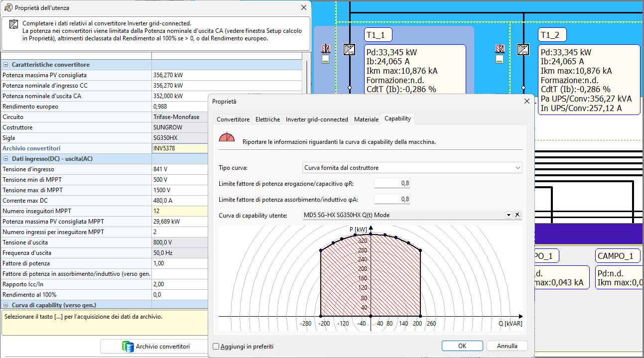644x358 pixels.
Task: Click the T1_1 data box showing Ib:24,065 A
Action: (x=414, y=70)
